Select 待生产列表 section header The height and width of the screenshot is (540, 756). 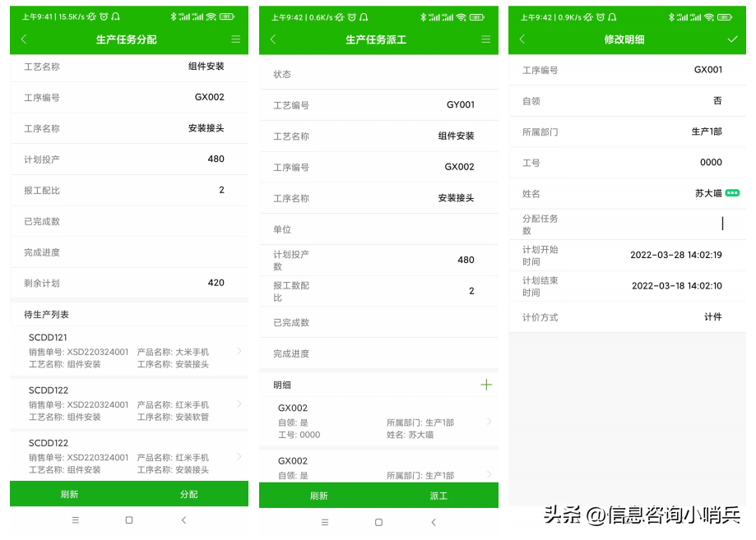(47, 315)
